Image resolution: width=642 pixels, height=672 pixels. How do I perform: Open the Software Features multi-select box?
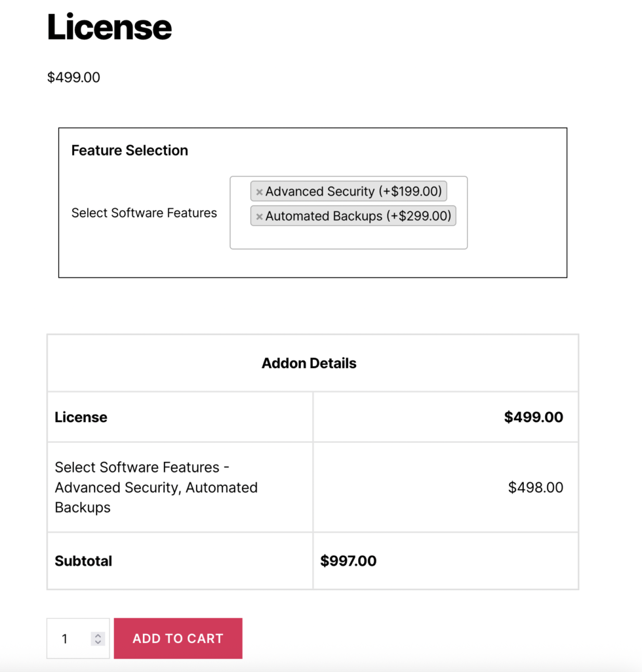coord(348,236)
